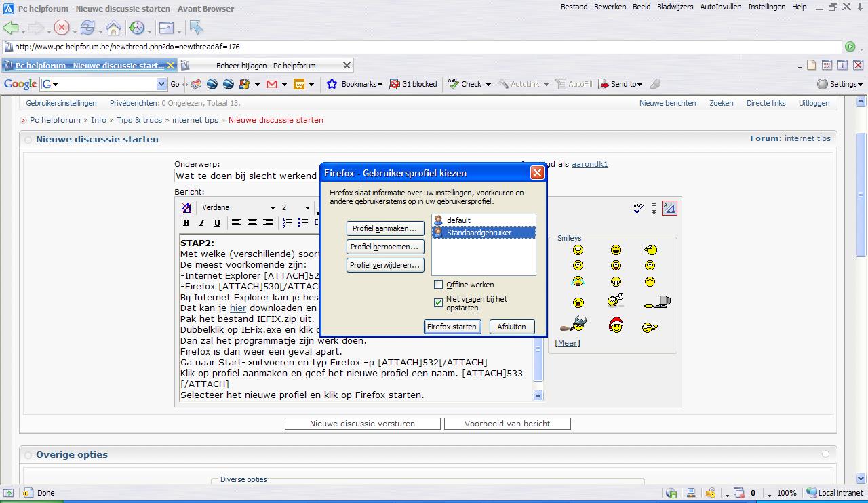Click the new blank tab icon
Screen dimensions: 868x503
[x=812, y=65]
